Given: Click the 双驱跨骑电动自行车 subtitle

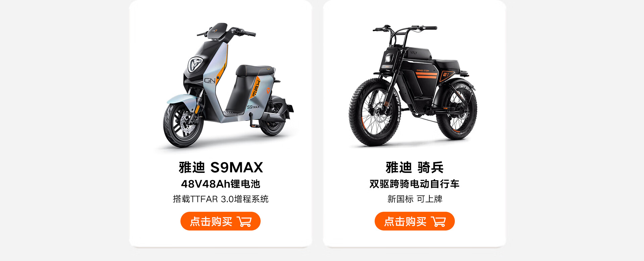Looking at the screenshot, I should pos(415,184).
